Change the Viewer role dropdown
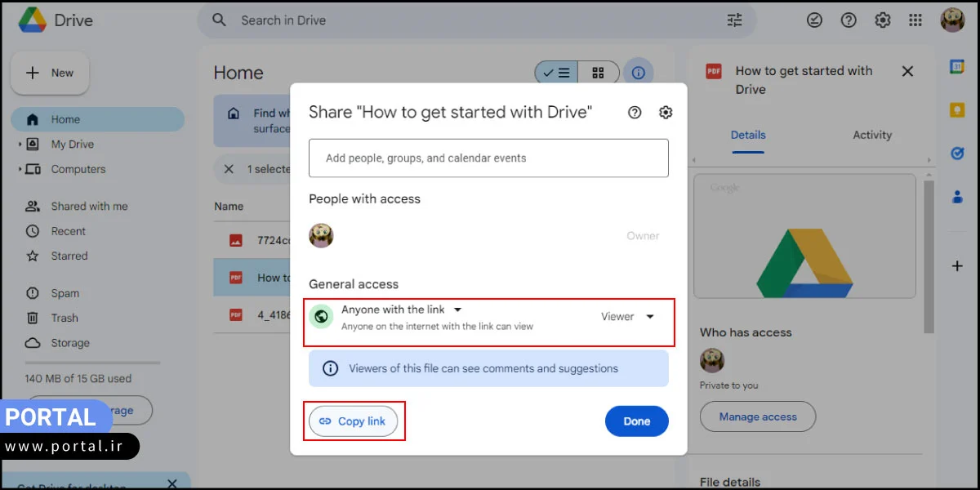Screen dimensions: 980x490 click(627, 317)
